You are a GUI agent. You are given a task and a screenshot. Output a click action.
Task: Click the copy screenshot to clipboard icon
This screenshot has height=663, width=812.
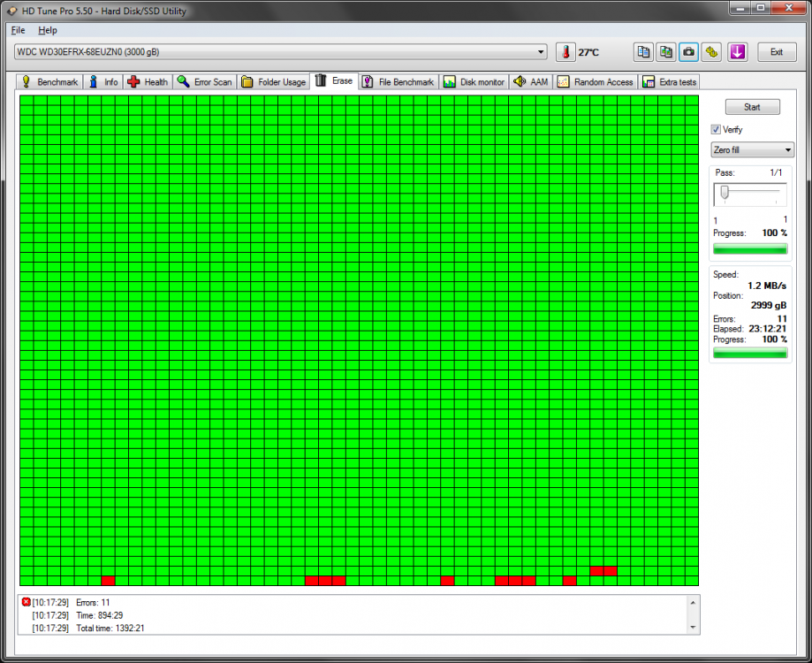click(x=666, y=52)
